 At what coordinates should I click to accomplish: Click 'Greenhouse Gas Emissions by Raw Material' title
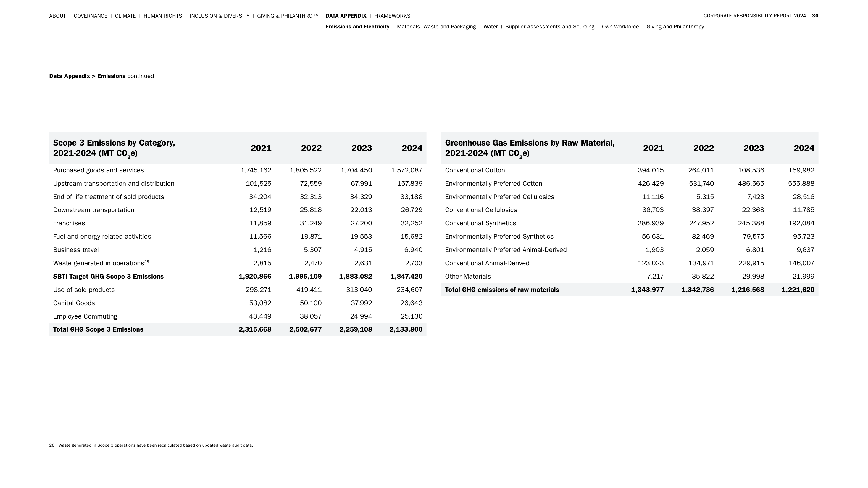coord(530,148)
